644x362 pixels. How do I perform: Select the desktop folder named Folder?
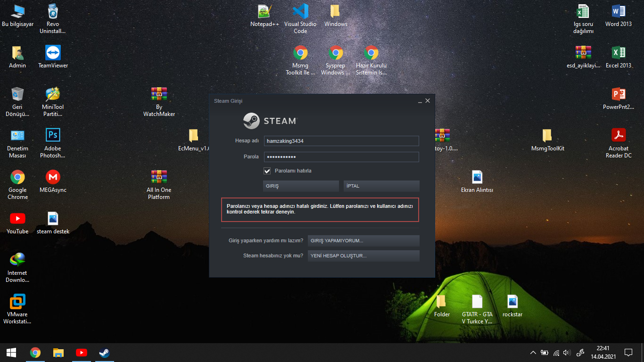tap(442, 306)
